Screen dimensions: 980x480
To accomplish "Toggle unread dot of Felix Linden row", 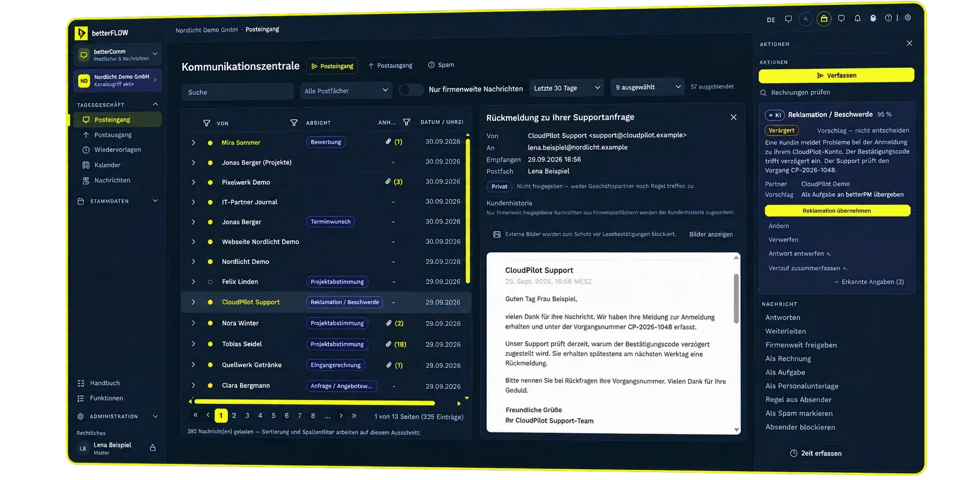I will (x=210, y=282).
